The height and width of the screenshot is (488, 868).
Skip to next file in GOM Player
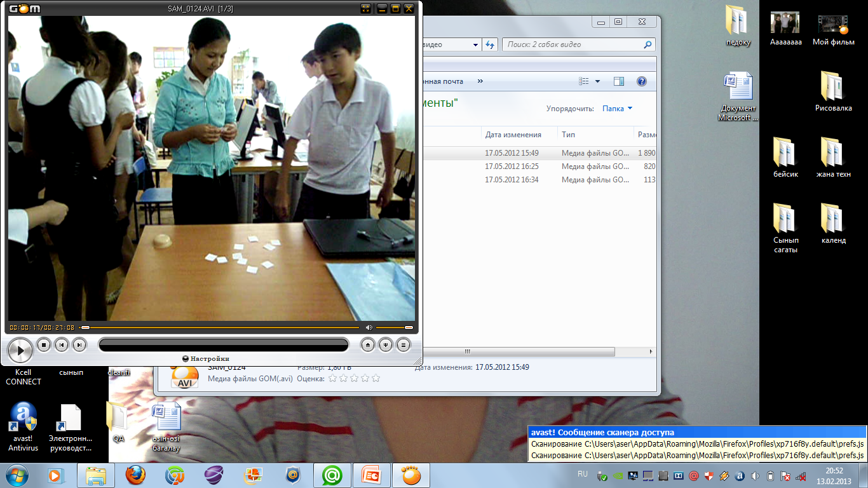point(79,345)
